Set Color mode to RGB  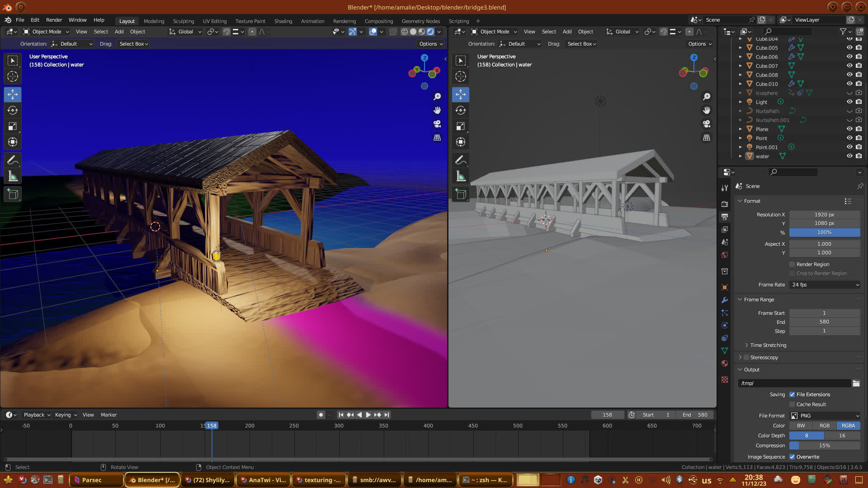tap(824, 426)
